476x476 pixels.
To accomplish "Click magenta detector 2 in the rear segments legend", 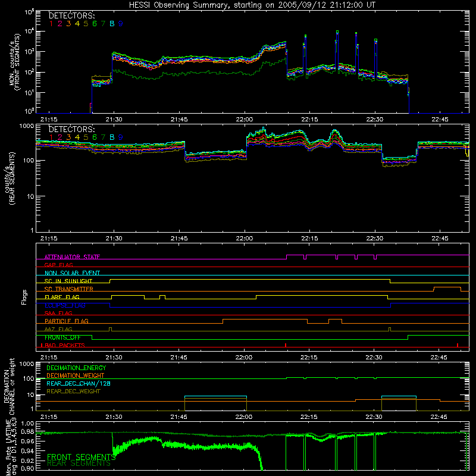I will click(60, 137).
